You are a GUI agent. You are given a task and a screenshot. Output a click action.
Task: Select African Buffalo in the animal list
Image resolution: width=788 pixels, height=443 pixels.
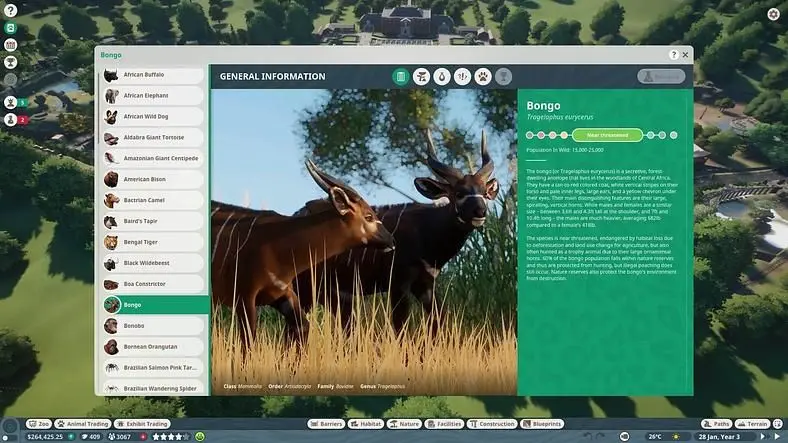pyautogui.click(x=153, y=75)
